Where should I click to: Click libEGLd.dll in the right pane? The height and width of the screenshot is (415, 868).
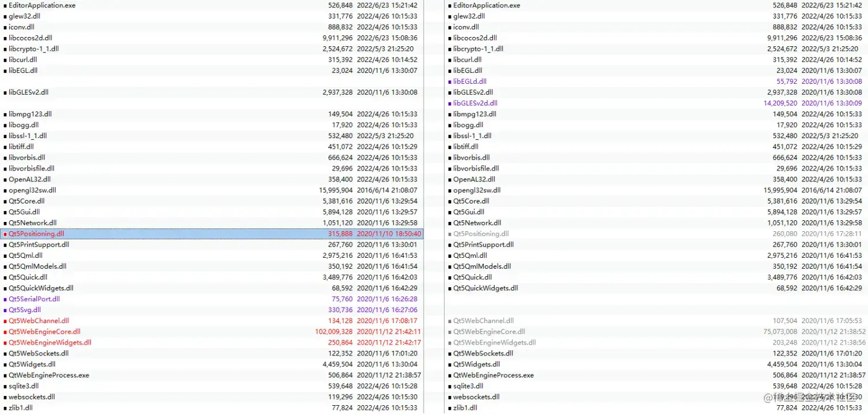[x=470, y=81]
